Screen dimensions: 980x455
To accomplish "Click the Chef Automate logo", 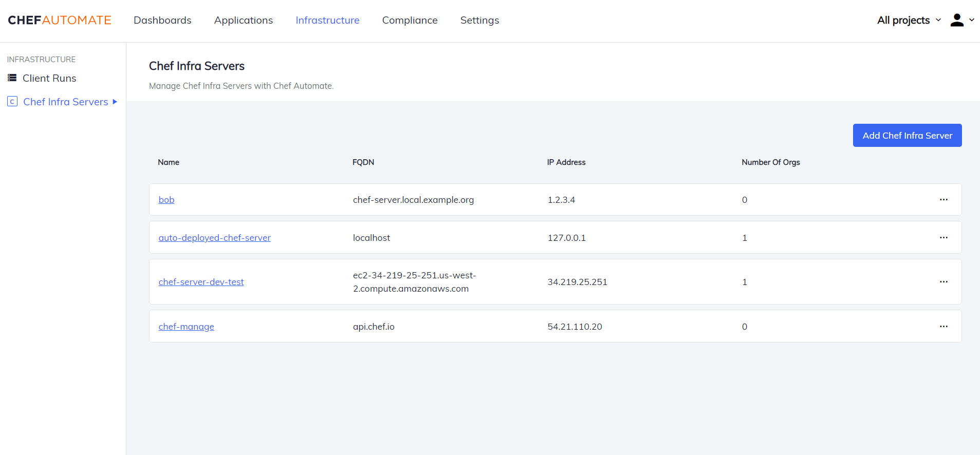I will (60, 20).
